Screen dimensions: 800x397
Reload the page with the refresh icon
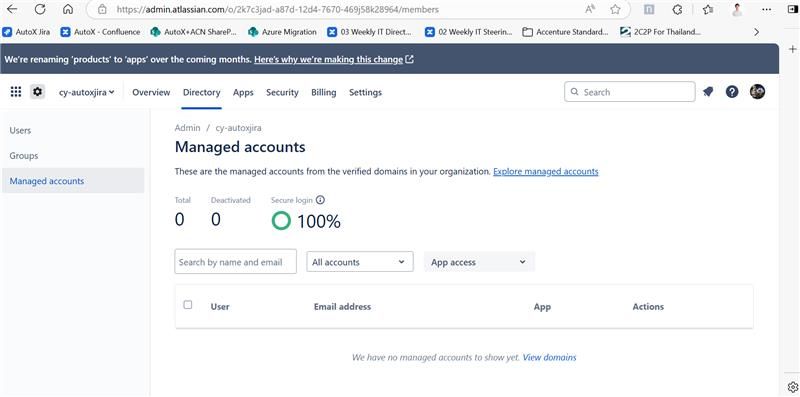tap(40, 9)
